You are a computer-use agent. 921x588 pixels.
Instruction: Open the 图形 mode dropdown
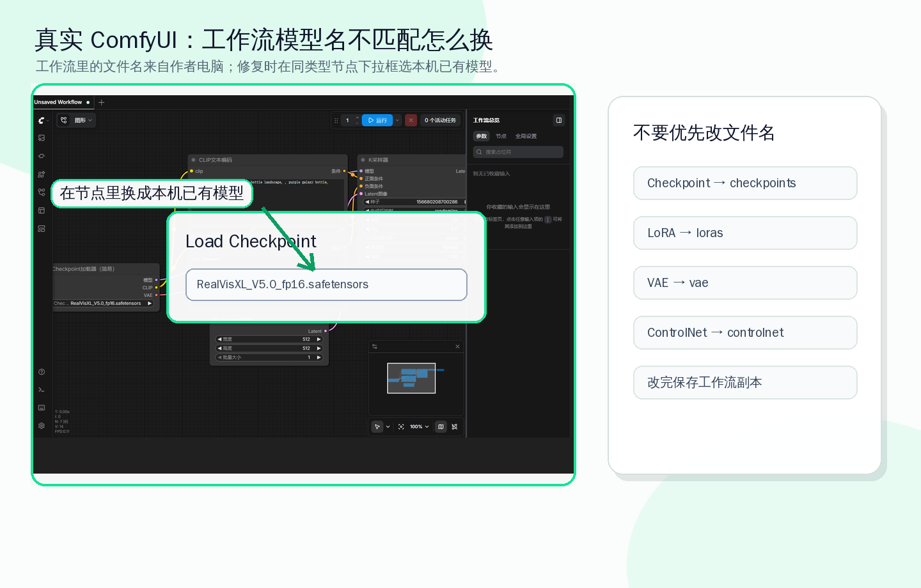point(83,120)
